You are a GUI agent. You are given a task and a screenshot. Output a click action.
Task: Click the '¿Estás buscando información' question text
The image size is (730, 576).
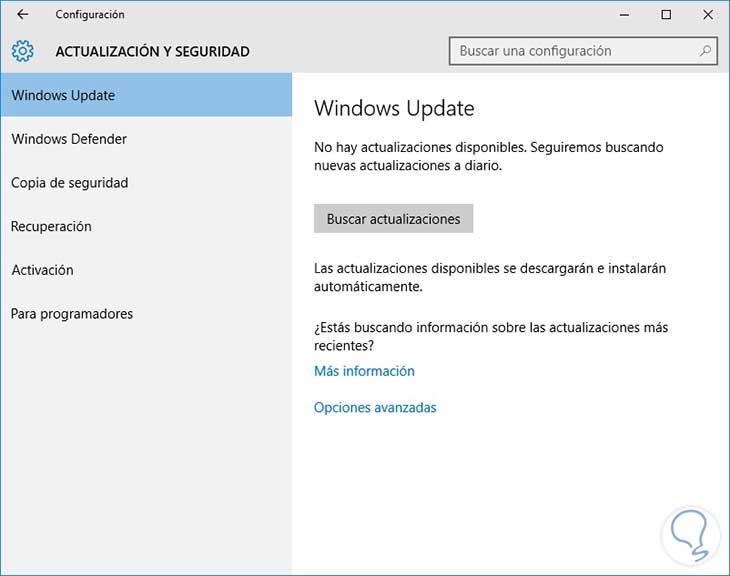[491, 336]
